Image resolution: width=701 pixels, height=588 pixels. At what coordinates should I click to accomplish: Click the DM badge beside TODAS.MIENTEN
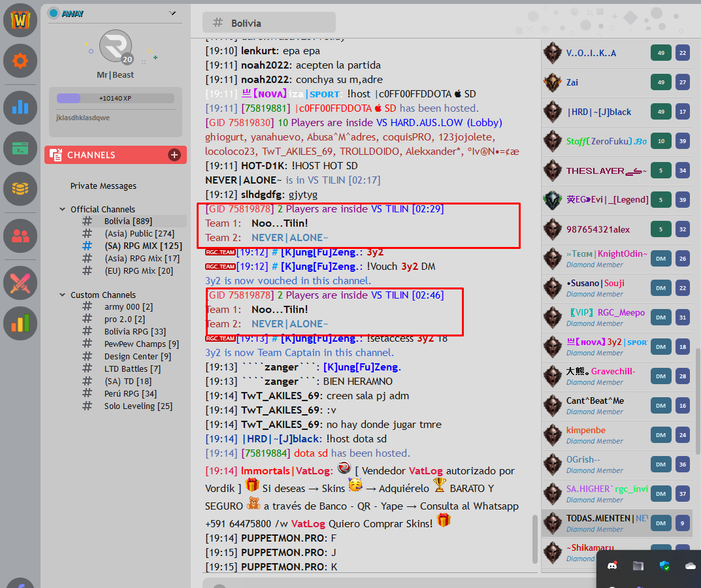660,523
